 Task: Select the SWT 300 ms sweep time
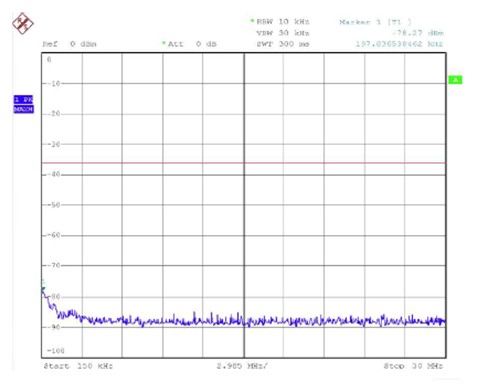(282, 44)
